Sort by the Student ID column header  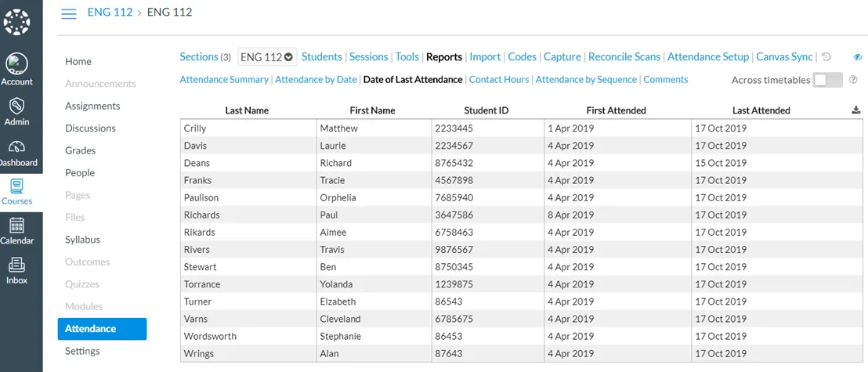486,110
